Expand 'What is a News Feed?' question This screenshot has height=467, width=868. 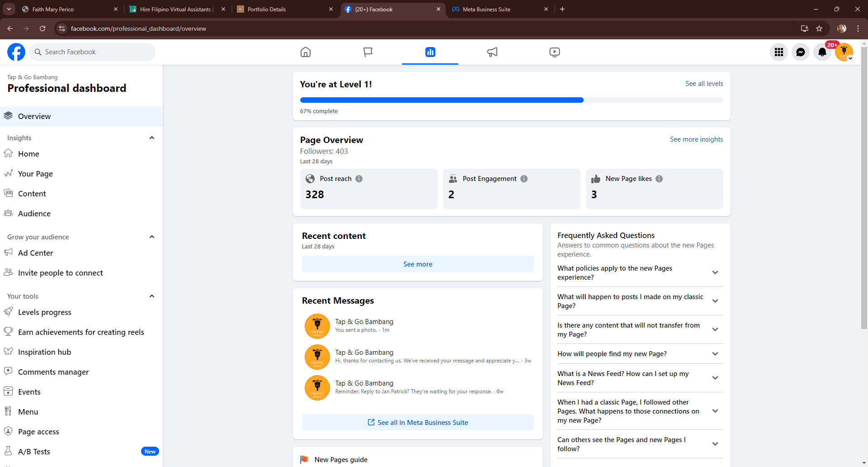pos(715,378)
